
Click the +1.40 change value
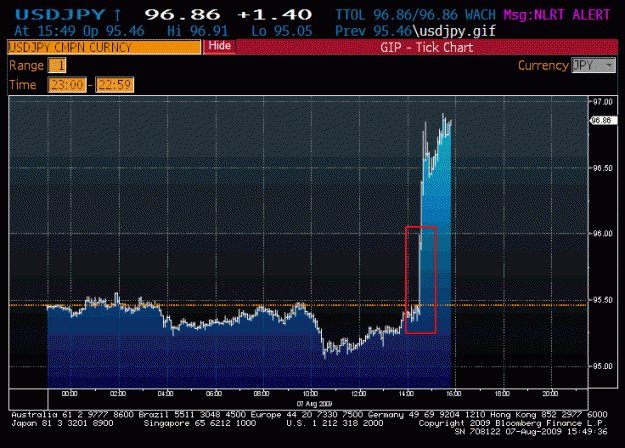[274, 15]
